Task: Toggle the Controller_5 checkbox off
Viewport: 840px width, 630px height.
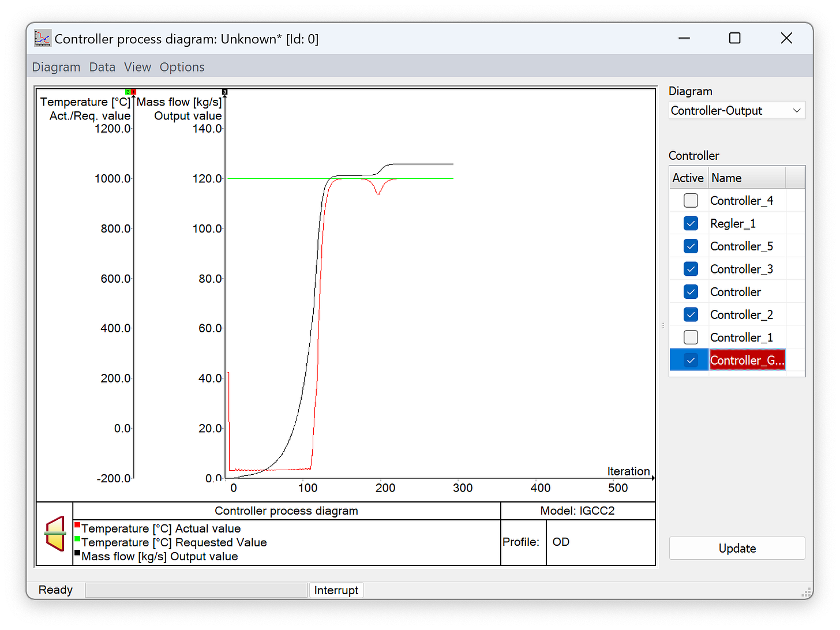Action: (x=691, y=246)
